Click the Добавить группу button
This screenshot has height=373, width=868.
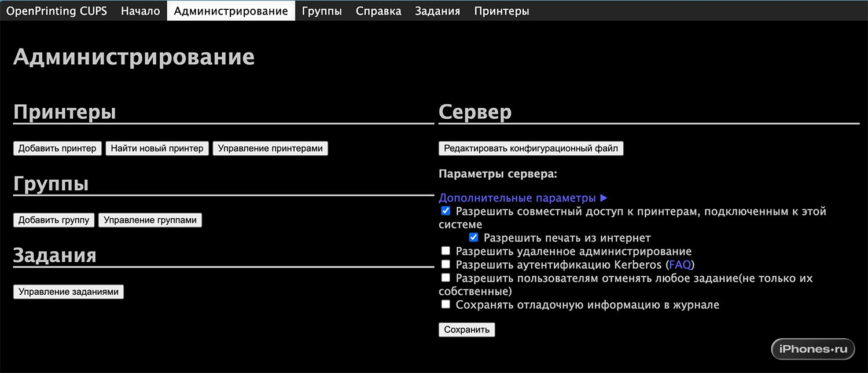point(54,220)
